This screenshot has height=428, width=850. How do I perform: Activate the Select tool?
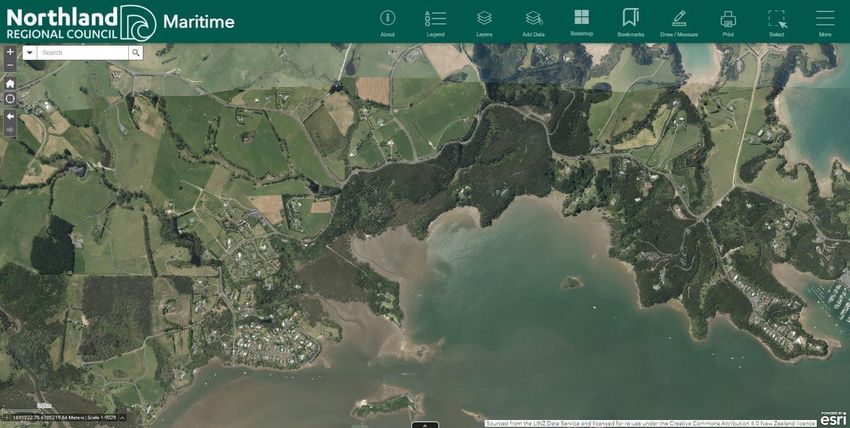tap(776, 22)
